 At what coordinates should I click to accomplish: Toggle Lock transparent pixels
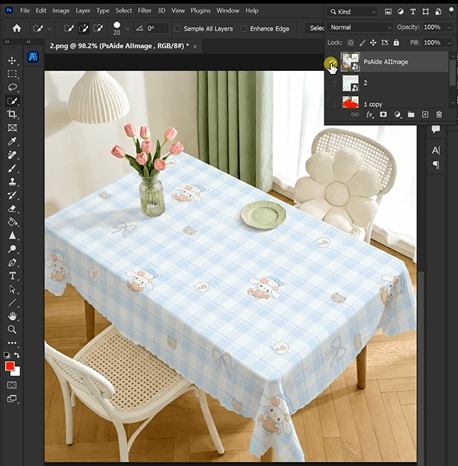[x=351, y=43]
